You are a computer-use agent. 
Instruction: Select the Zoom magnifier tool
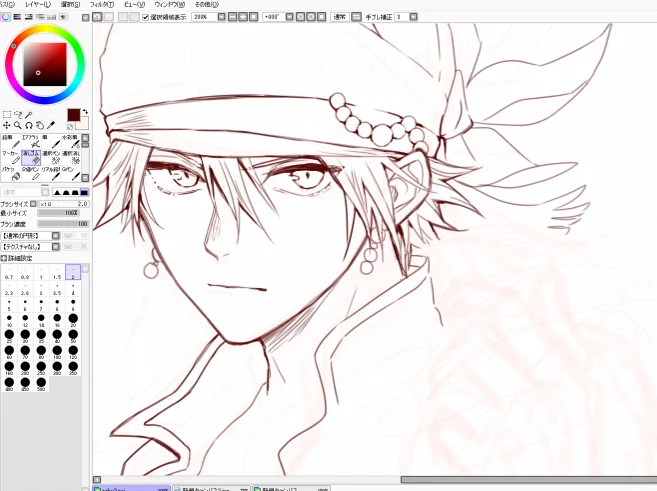pyautogui.click(x=18, y=125)
